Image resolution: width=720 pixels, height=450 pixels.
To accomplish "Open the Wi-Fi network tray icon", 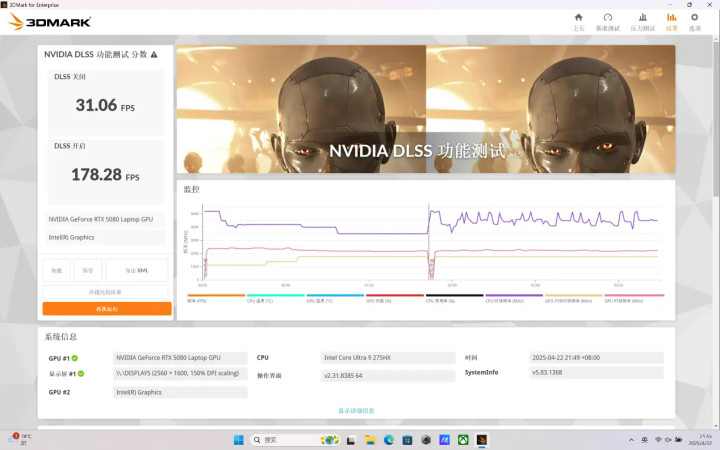I will coord(658,440).
